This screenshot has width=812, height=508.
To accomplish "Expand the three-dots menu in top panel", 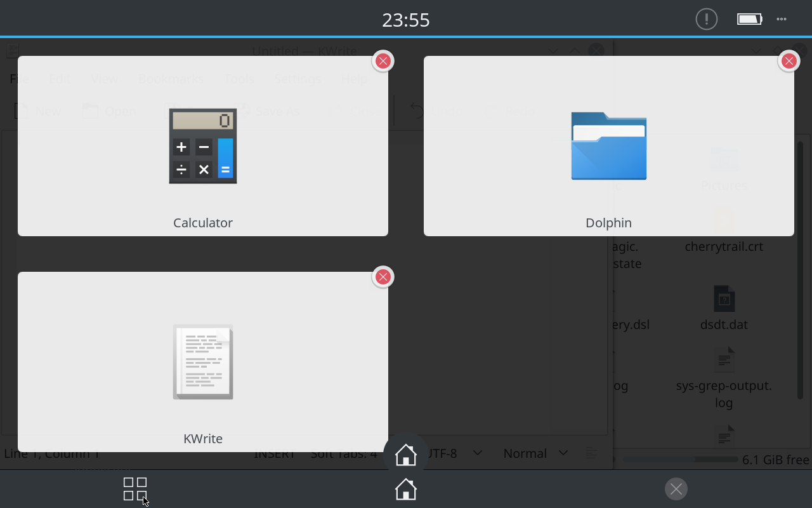I will tap(782, 19).
